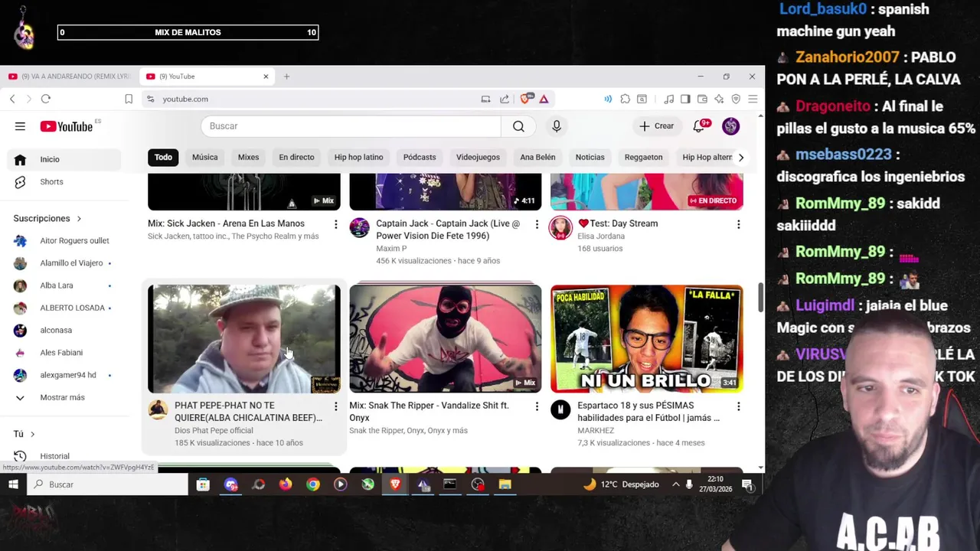This screenshot has width=980, height=551.
Task: Open the notifications bell
Action: point(699,126)
